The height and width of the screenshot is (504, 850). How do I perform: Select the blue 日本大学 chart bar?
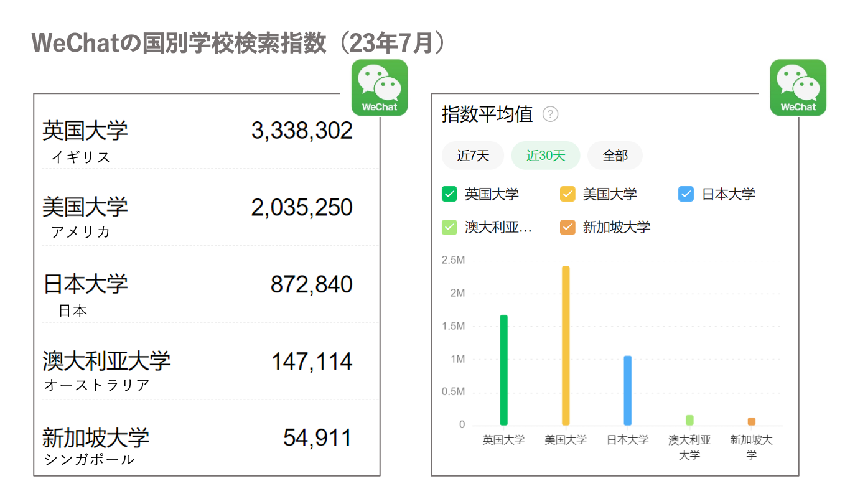point(627,391)
